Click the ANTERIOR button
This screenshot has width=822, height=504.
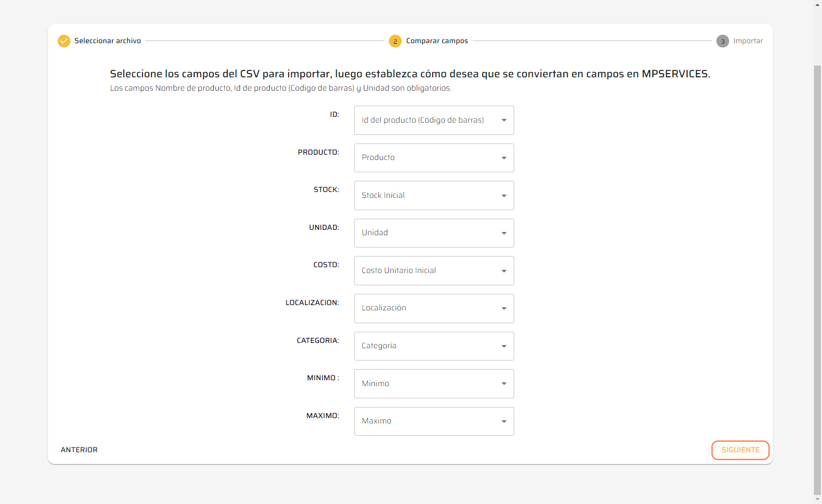(79, 450)
